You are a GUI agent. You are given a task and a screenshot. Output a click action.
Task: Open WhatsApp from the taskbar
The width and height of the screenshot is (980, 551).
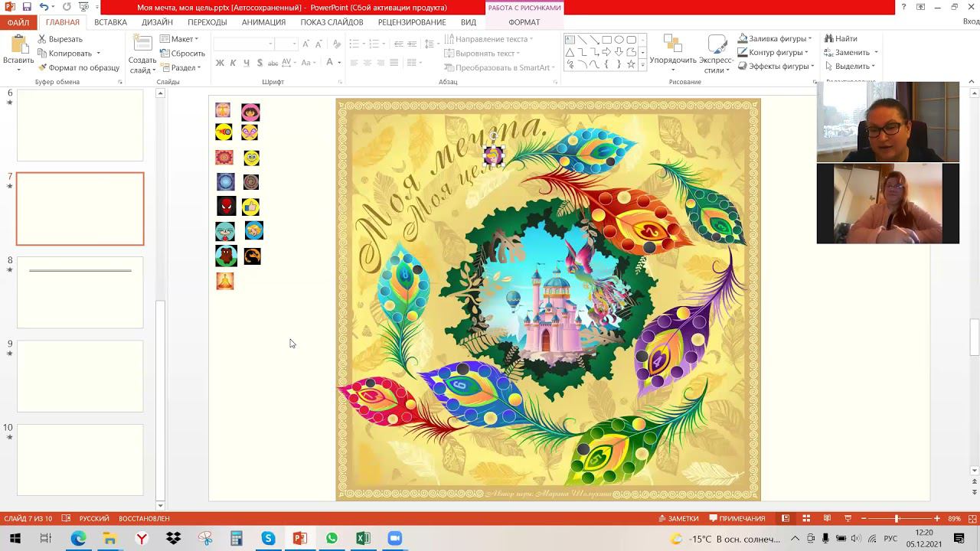(x=332, y=539)
